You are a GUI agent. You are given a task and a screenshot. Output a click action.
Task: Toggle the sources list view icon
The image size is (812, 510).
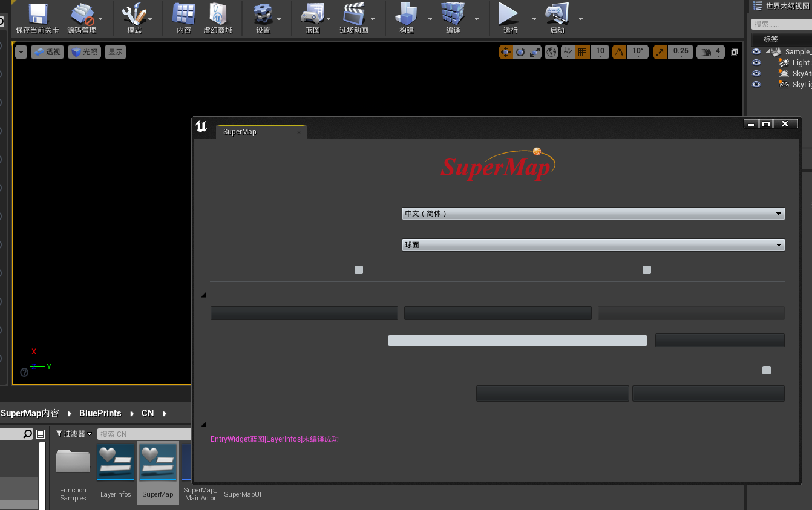(x=41, y=434)
